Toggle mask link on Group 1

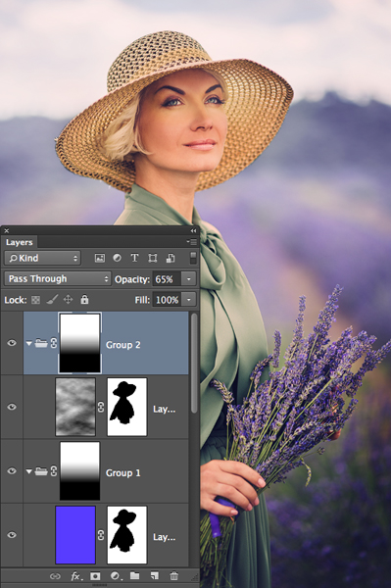pos(54,471)
